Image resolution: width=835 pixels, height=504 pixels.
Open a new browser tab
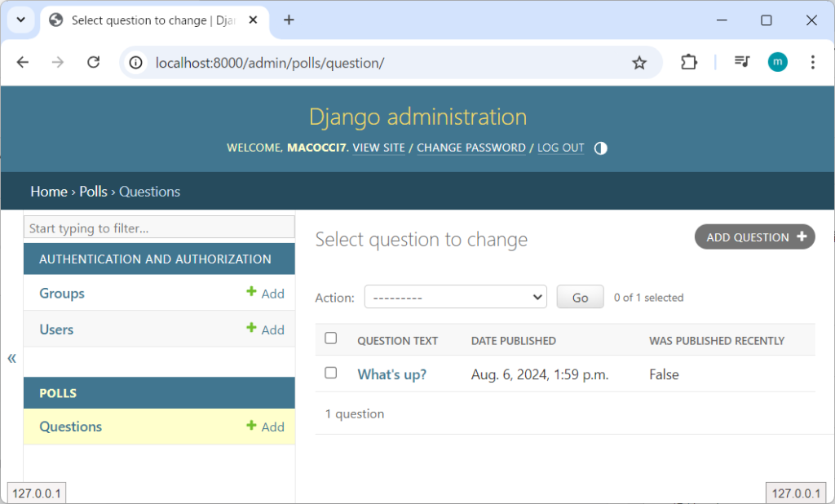289,20
